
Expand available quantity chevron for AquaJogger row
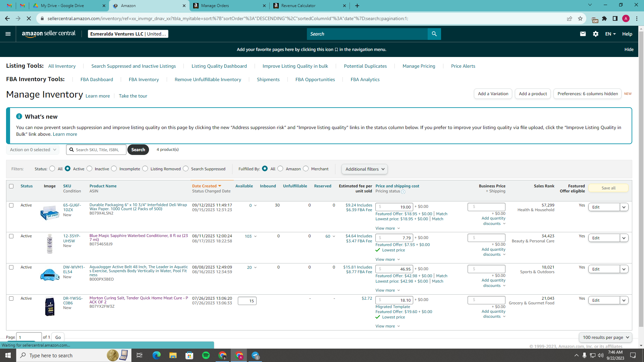pos(255,267)
